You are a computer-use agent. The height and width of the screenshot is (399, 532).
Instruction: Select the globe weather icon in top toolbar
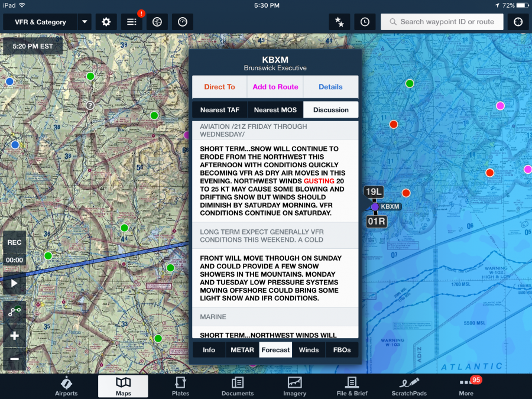click(x=156, y=21)
